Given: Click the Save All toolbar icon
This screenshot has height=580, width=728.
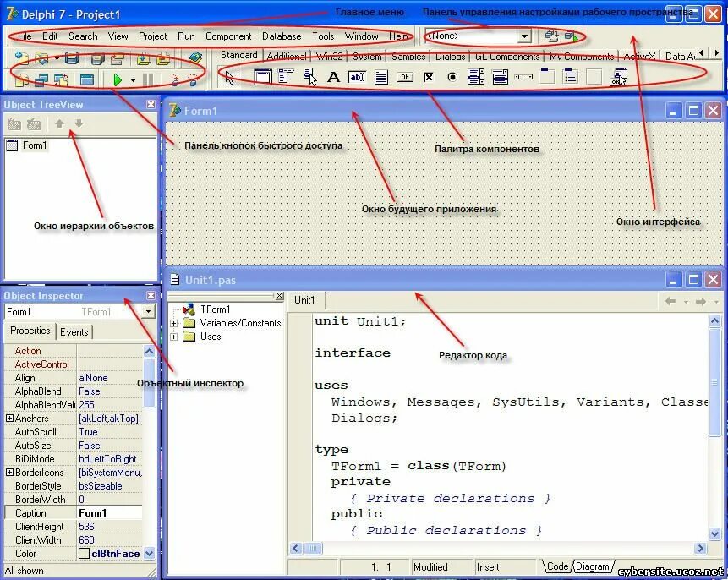Looking at the screenshot, I should 97,58.
